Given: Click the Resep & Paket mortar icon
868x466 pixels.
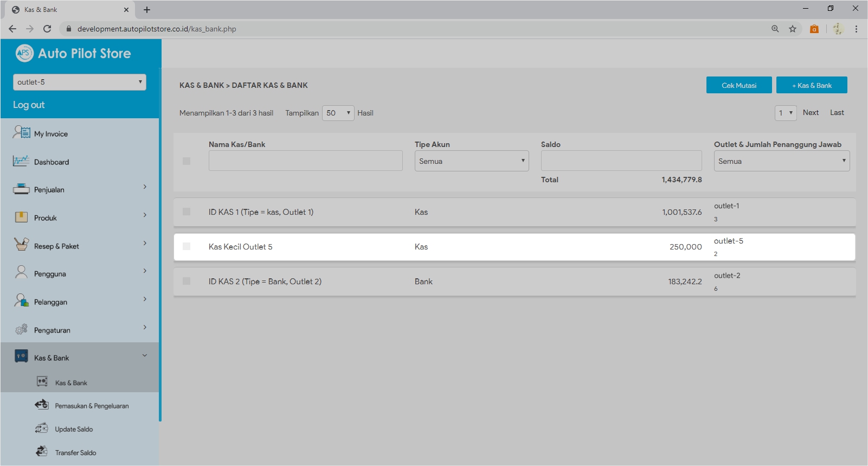Looking at the screenshot, I should pos(21,245).
